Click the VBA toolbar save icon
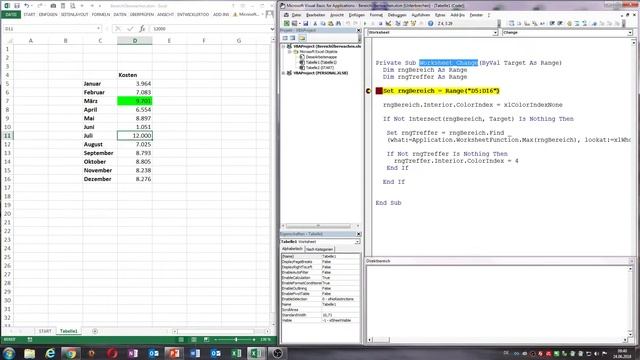This screenshot has width=640, height=360. [305, 23]
